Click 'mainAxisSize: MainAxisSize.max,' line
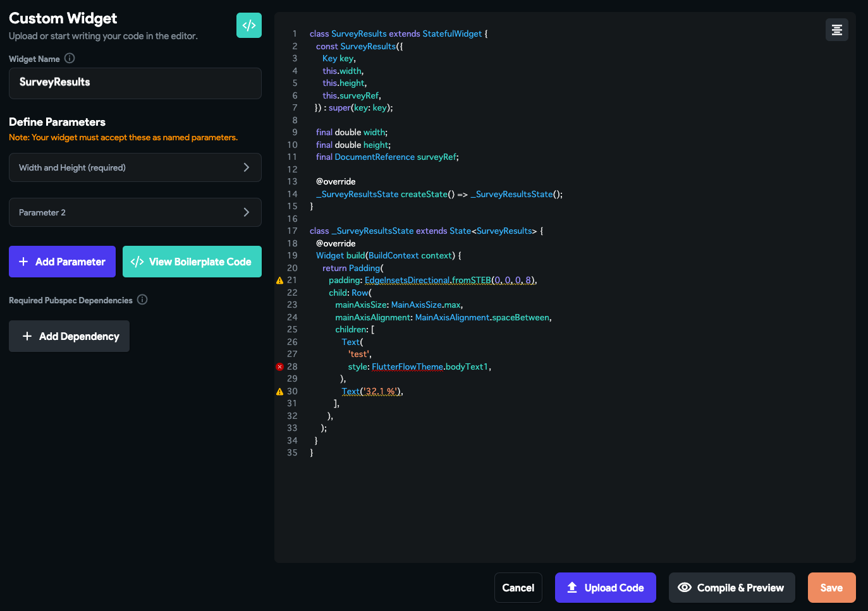 pyautogui.click(x=399, y=305)
